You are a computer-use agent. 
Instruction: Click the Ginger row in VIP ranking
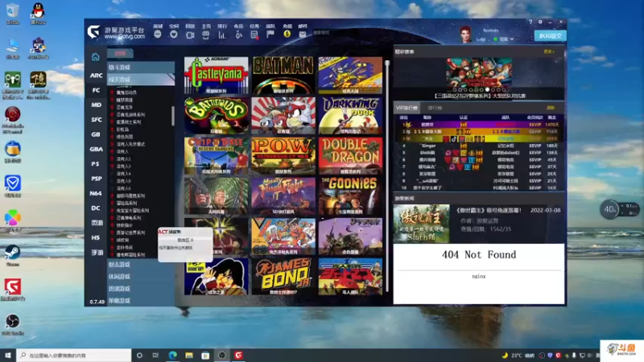pos(479,146)
